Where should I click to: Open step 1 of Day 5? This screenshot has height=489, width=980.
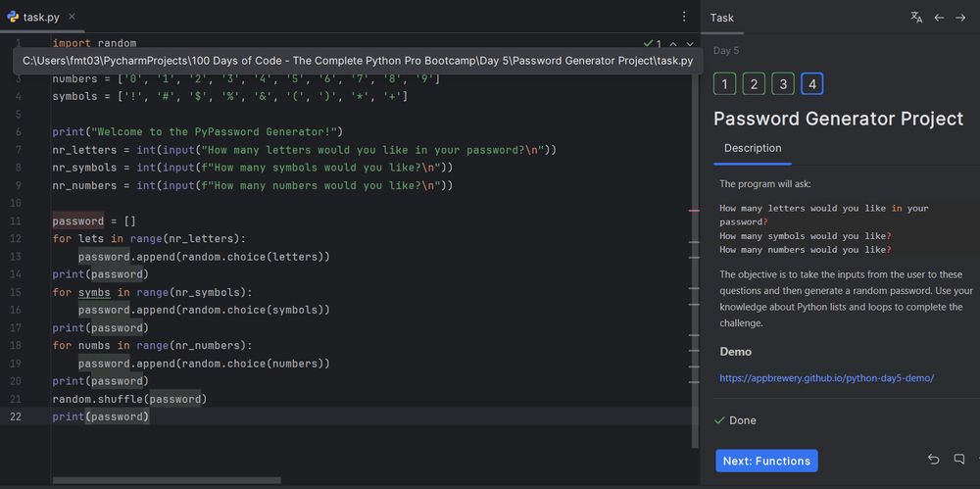click(x=724, y=84)
